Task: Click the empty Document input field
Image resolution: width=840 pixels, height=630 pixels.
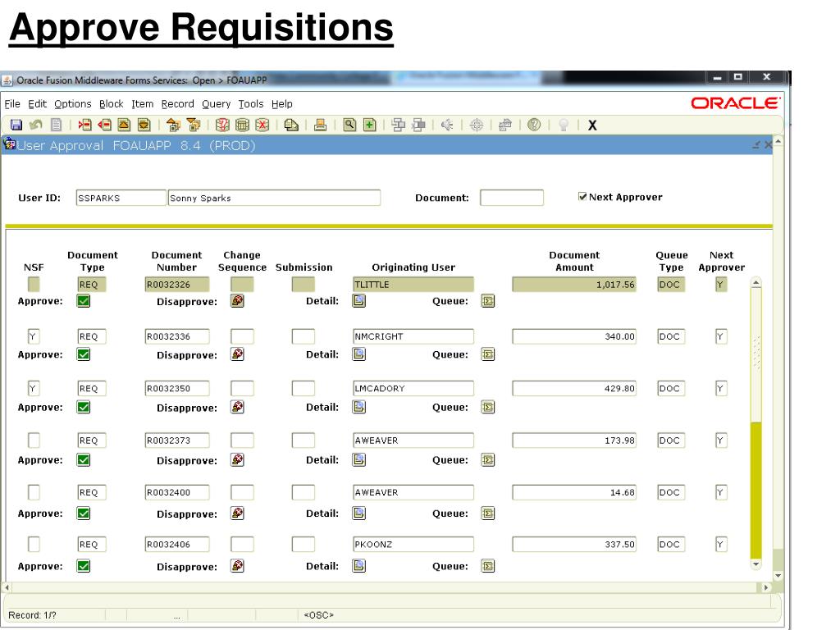Action: (x=512, y=198)
